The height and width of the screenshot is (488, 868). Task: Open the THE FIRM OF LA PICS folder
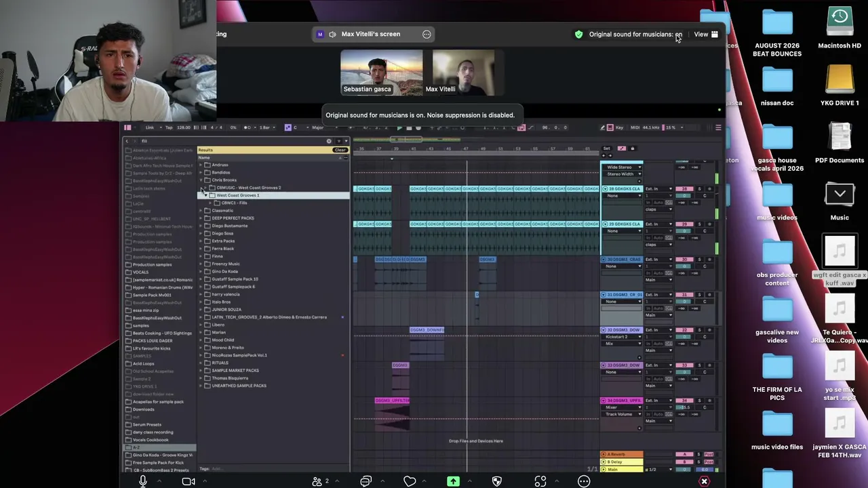(777, 368)
